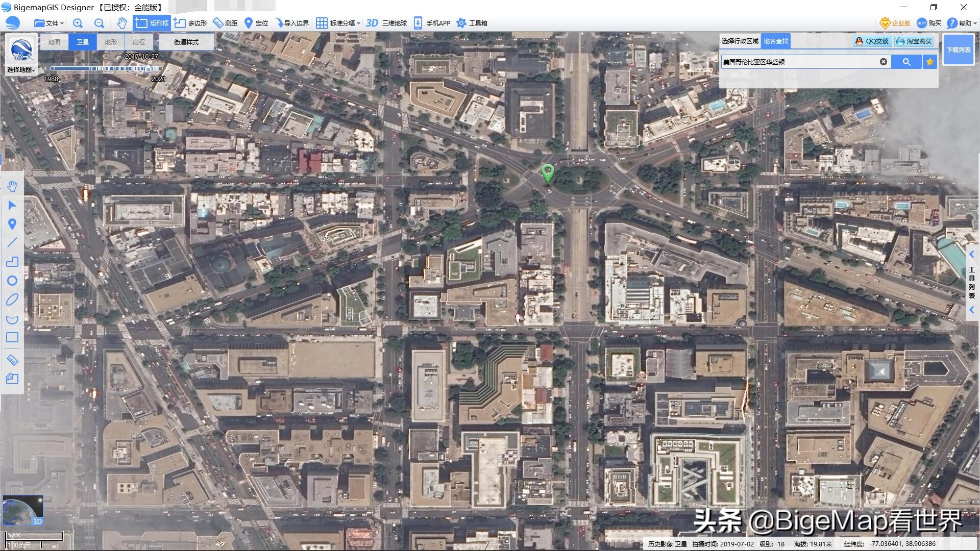Select the area measure tool in left sidebar
The width and height of the screenshot is (980, 551).
(x=12, y=379)
